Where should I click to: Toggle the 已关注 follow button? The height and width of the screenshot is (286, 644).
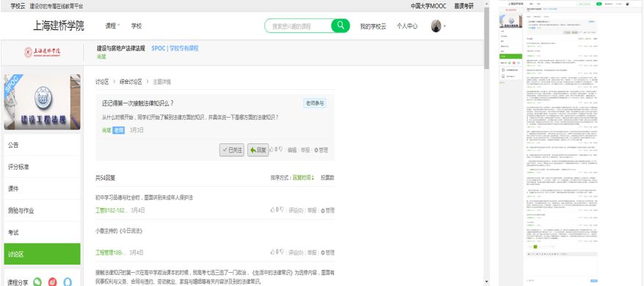click(231, 150)
